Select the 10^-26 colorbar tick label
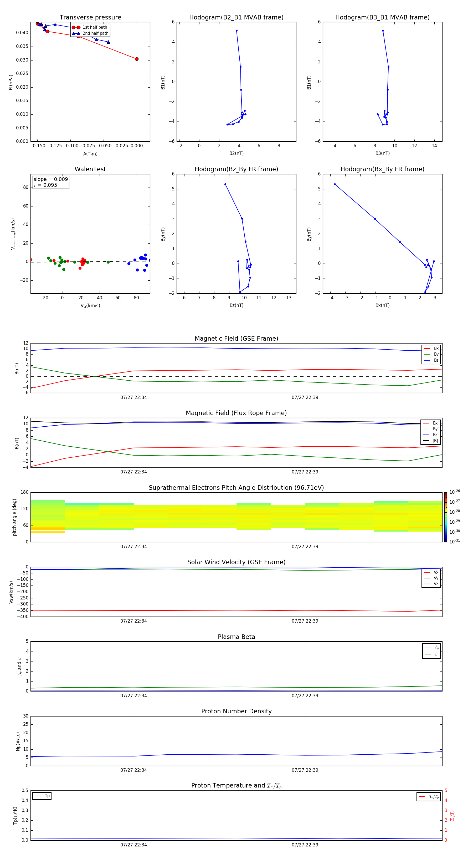The image size is (473, 868). [x=455, y=492]
